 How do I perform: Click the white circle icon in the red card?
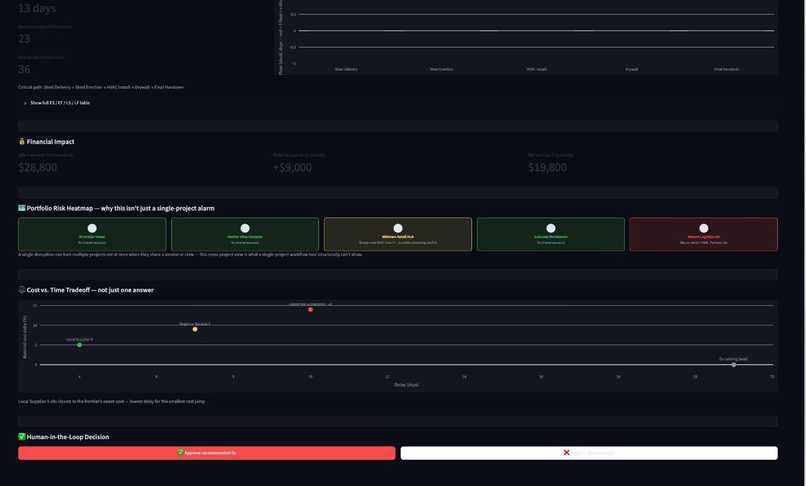[x=704, y=228]
